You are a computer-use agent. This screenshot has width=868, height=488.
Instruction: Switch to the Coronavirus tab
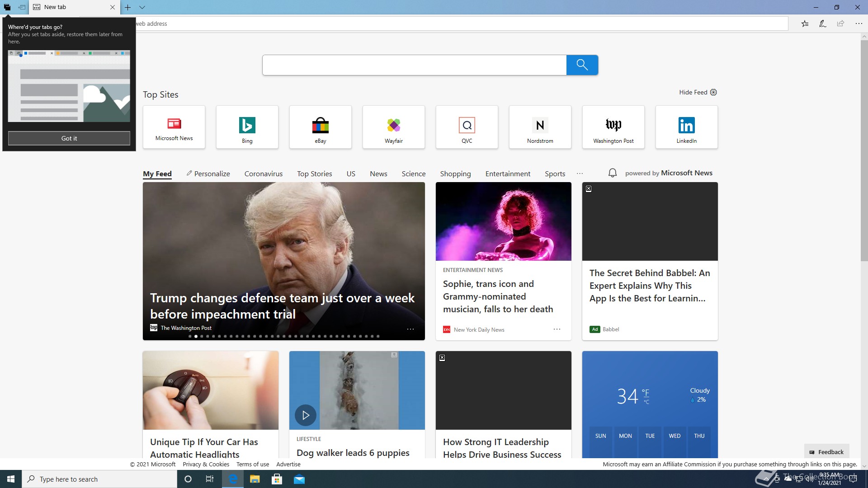pyautogui.click(x=264, y=174)
